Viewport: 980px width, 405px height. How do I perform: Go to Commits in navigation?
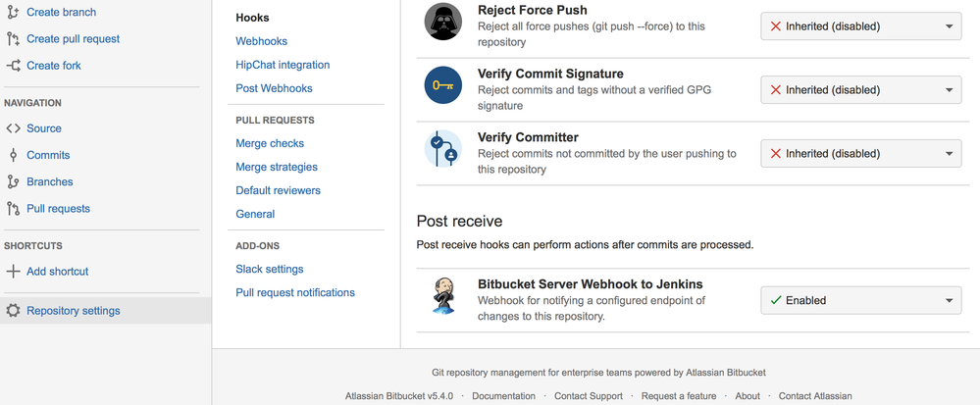(48, 155)
